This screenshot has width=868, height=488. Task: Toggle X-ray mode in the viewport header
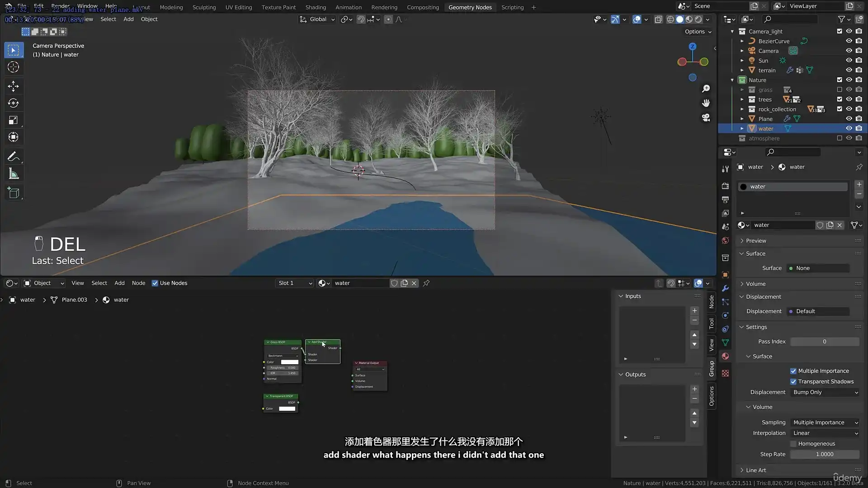659,19
